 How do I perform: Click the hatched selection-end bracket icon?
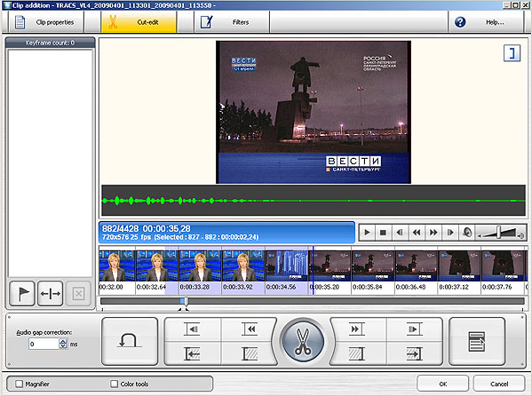click(356, 354)
